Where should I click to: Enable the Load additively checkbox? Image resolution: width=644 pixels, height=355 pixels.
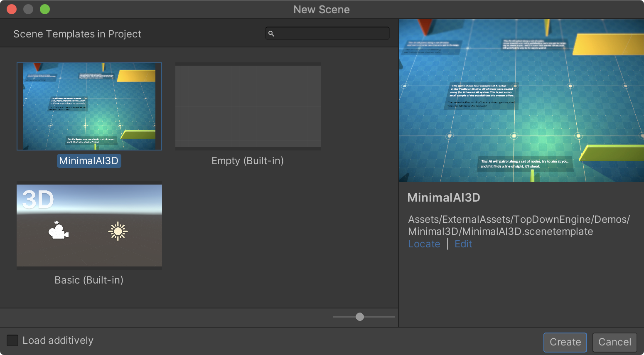[12, 340]
